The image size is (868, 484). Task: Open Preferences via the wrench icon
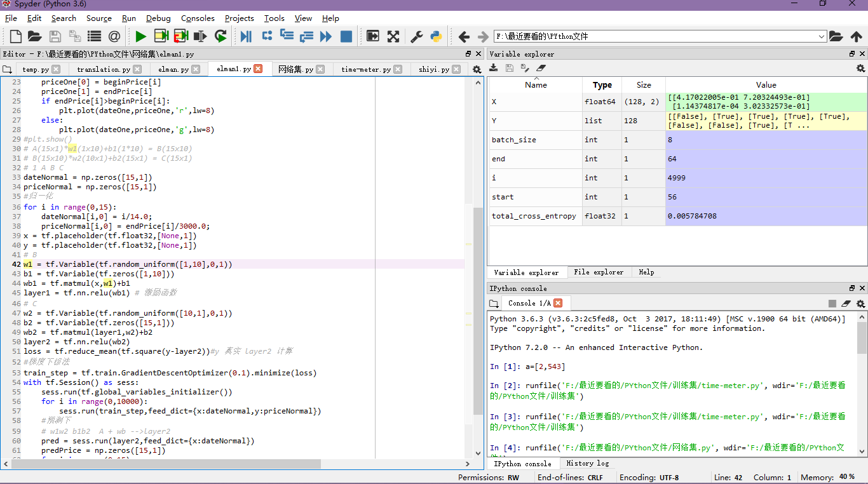pos(417,36)
